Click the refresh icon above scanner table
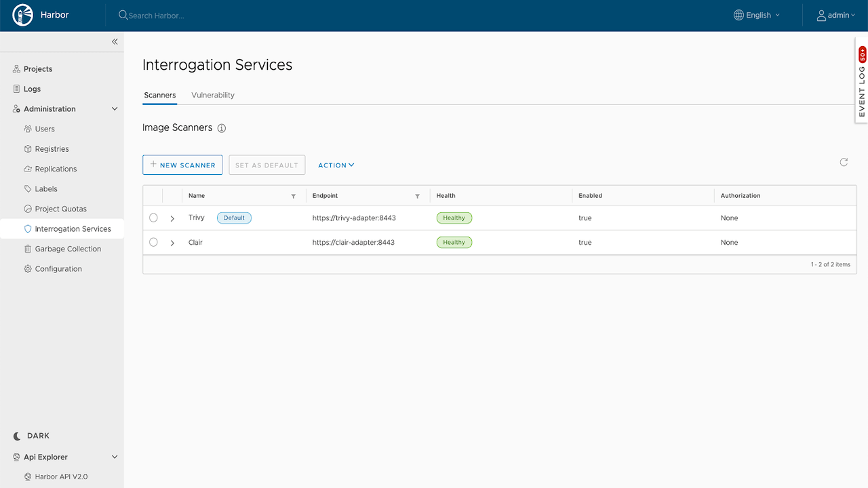The width and height of the screenshot is (868, 488). (844, 162)
